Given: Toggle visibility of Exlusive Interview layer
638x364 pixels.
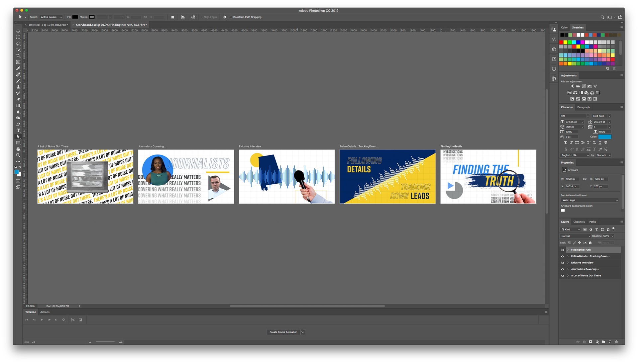Looking at the screenshot, I should [x=563, y=262].
